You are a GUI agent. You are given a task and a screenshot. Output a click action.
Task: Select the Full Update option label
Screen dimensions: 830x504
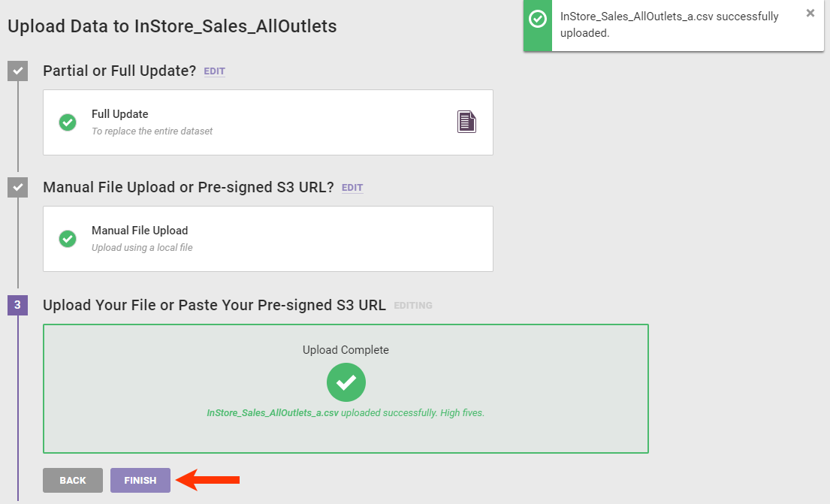120,114
